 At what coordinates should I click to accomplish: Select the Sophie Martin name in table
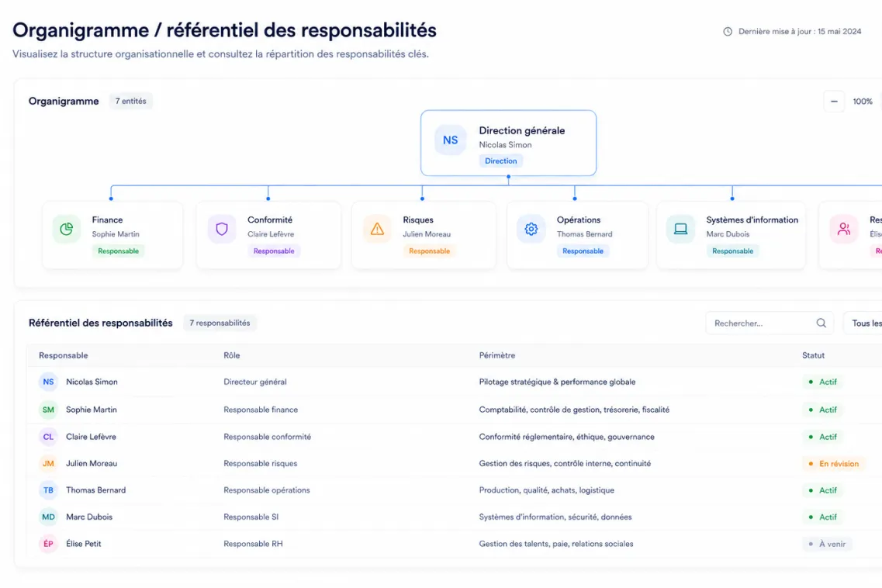pyautogui.click(x=91, y=410)
